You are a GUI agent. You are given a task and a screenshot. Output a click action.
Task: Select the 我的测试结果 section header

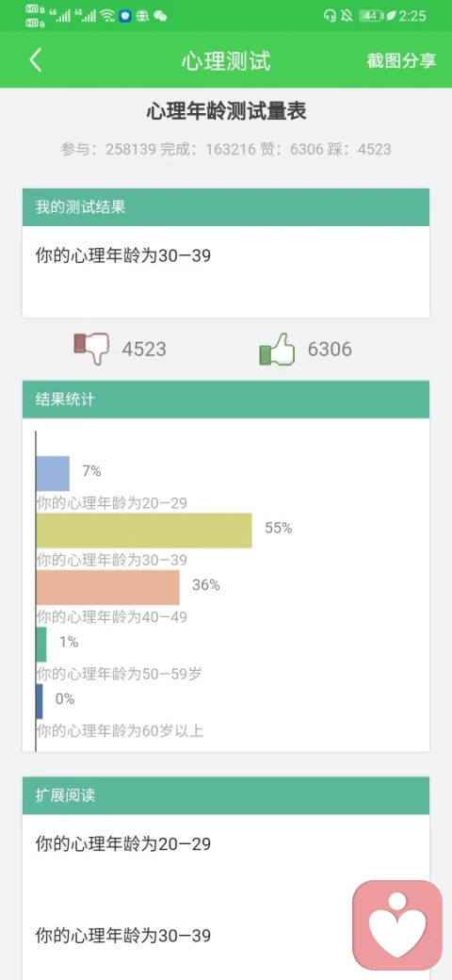point(226,207)
